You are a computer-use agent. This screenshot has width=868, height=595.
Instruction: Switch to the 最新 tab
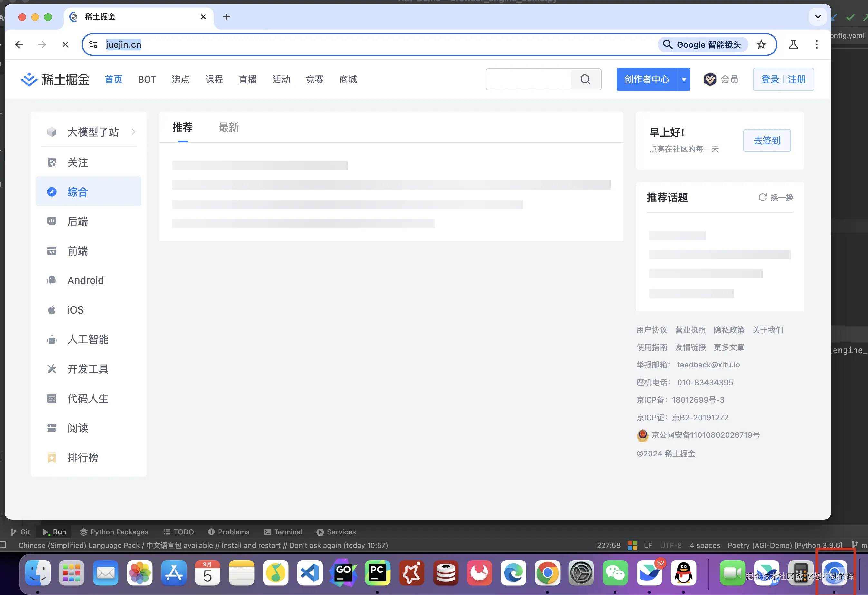[x=228, y=127]
